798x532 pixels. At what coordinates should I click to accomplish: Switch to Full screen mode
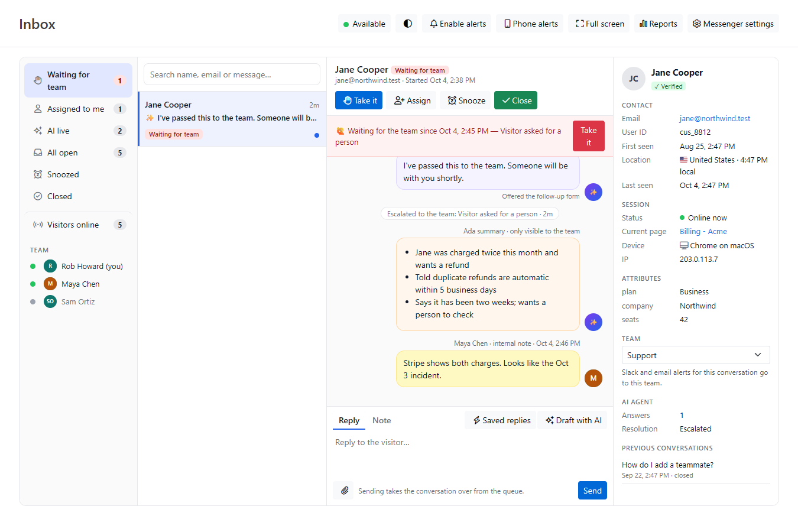pyautogui.click(x=599, y=24)
